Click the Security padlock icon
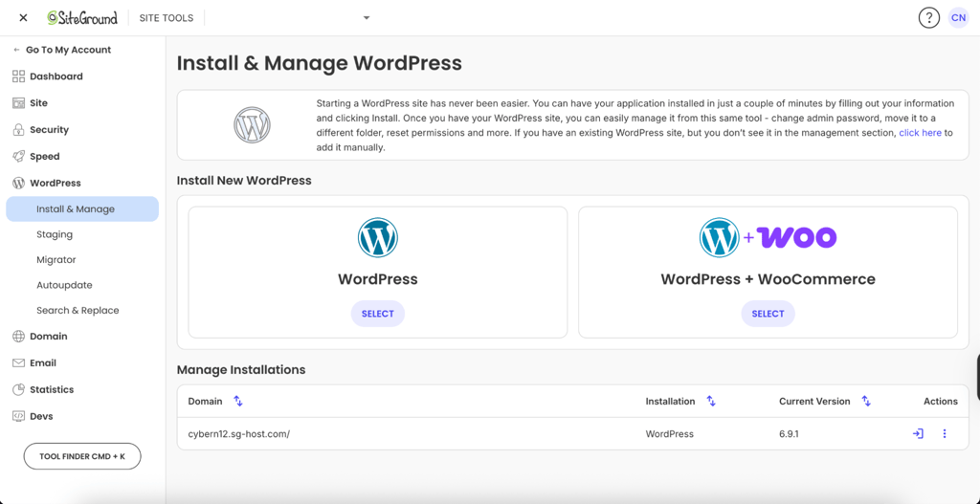Image resolution: width=980 pixels, height=504 pixels. [18, 130]
